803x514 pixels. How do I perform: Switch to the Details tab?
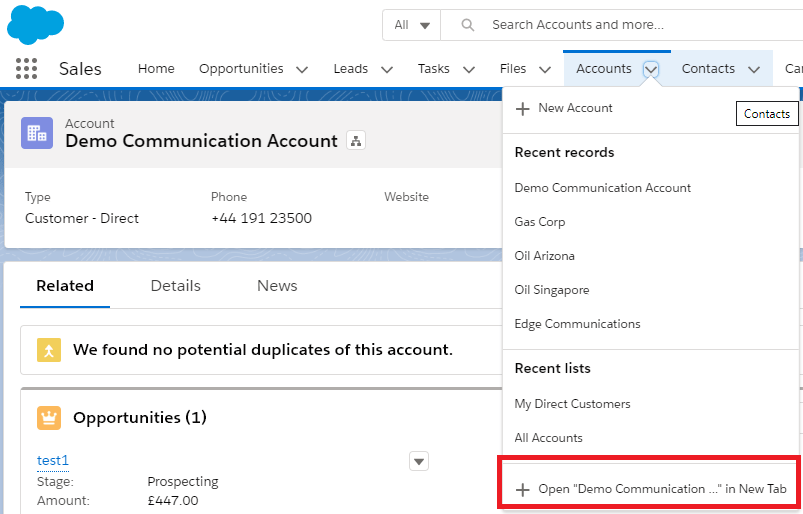(176, 286)
